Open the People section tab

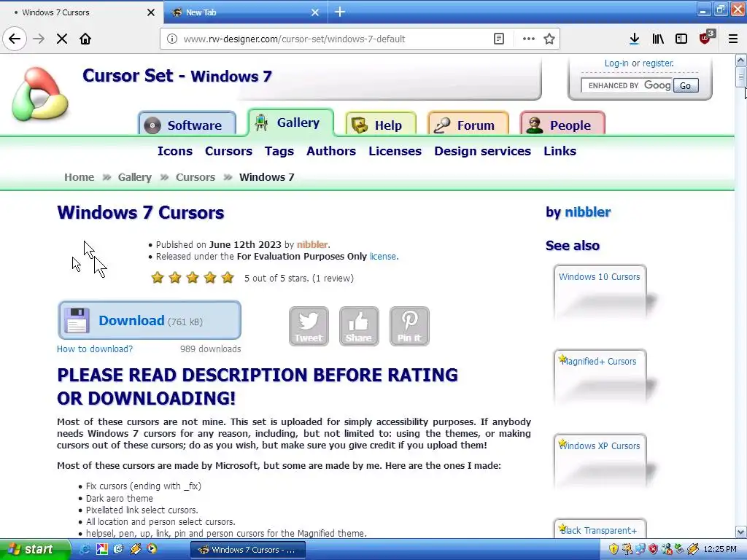point(562,125)
